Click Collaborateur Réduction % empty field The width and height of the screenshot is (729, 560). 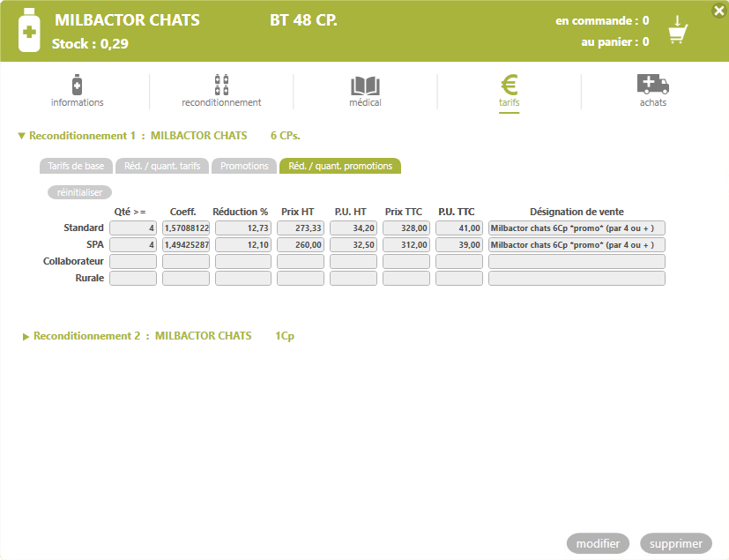point(243,261)
